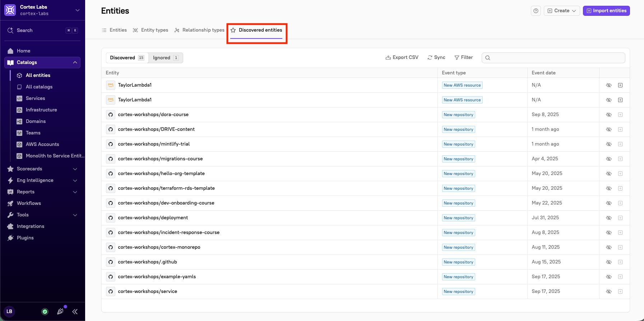The height and width of the screenshot is (321, 644).
Task: Open the Create dropdown
Action: 562,11
